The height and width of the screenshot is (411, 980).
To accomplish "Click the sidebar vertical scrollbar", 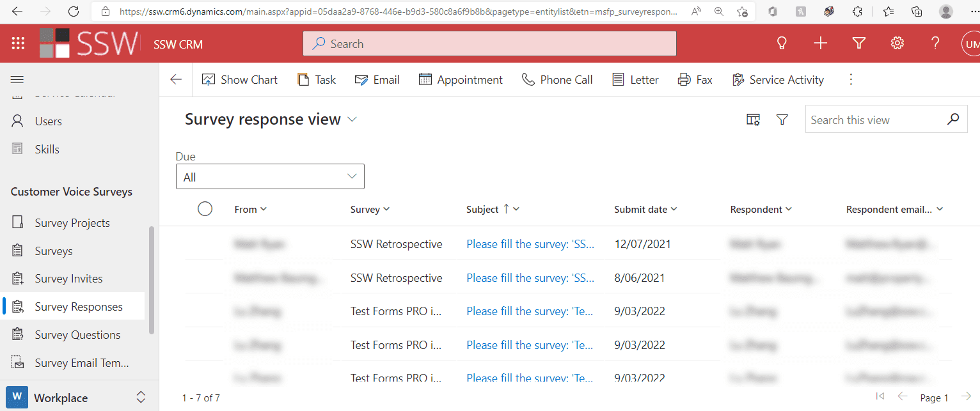I will point(152,280).
